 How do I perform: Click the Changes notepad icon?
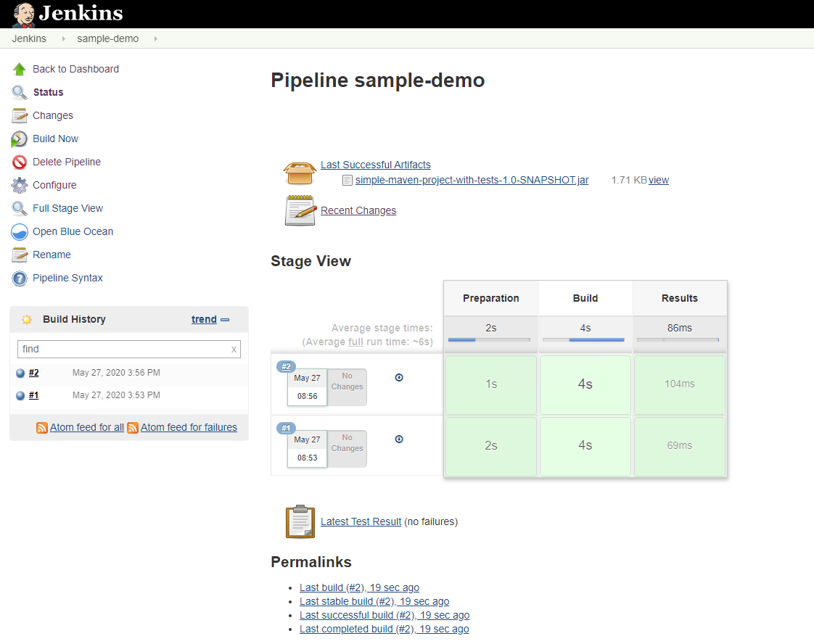19,116
